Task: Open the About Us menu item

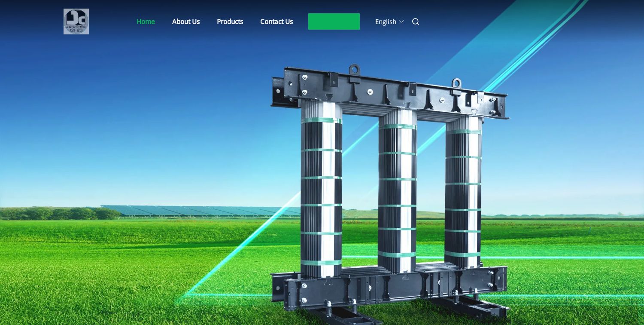Action: 186,21
